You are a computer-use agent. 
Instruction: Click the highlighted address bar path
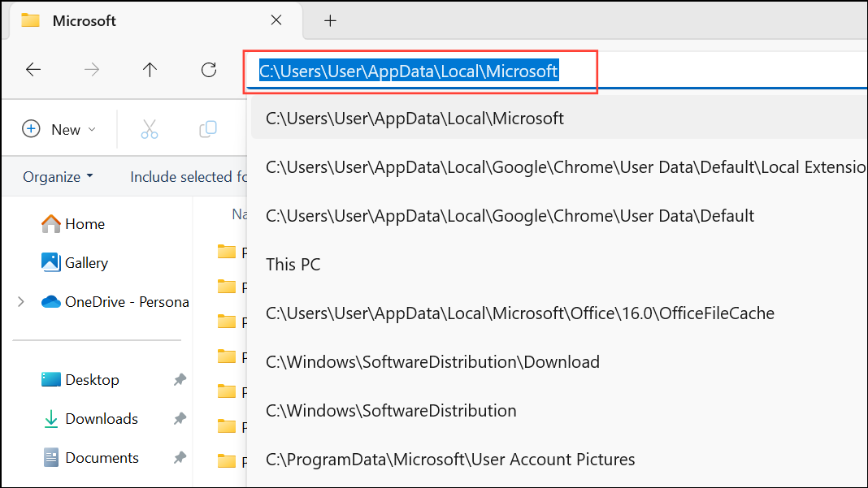409,71
